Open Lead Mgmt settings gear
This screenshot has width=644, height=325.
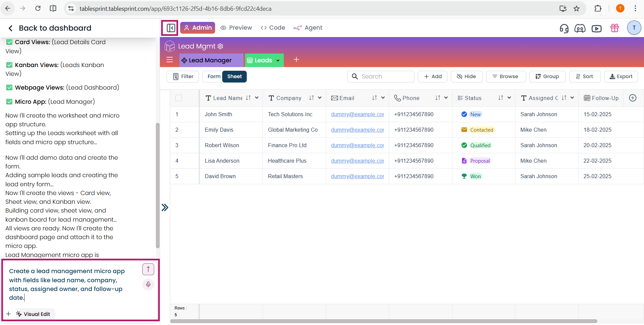click(x=221, y=46)
